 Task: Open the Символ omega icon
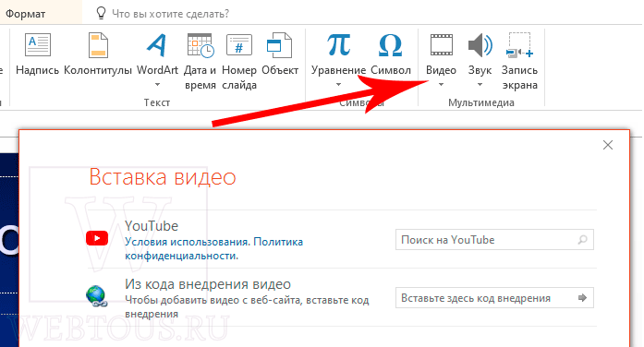[390, 44]
